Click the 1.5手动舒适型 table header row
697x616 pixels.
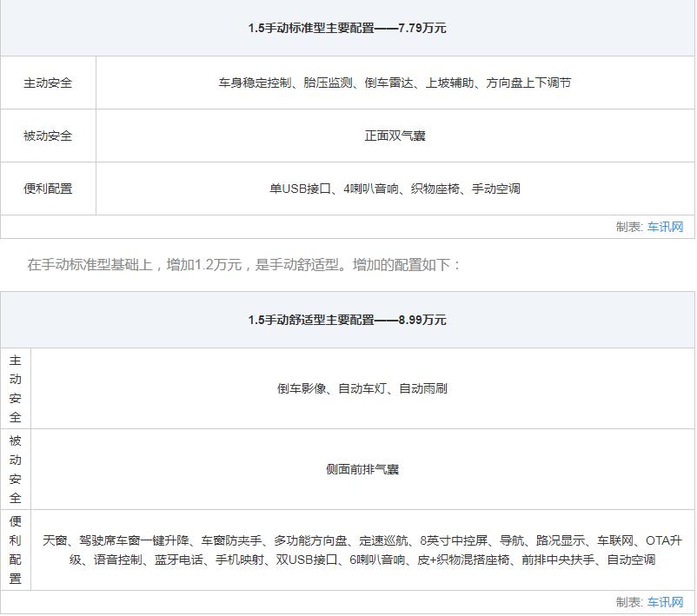(348, 318)
